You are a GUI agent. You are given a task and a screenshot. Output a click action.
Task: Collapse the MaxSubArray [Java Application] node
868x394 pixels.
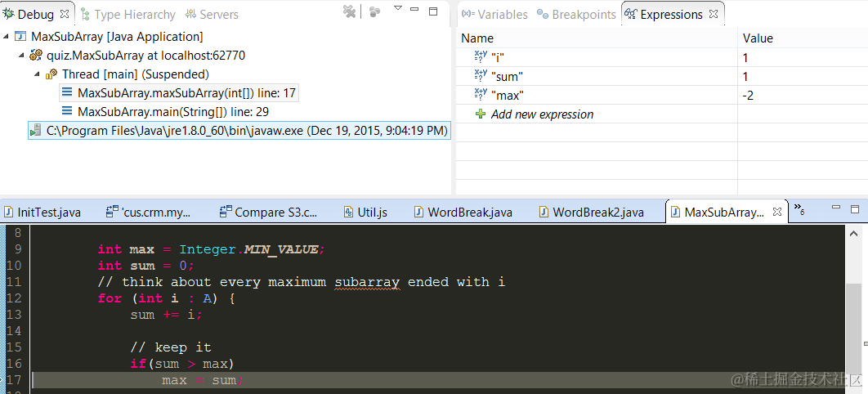point(6,37)
